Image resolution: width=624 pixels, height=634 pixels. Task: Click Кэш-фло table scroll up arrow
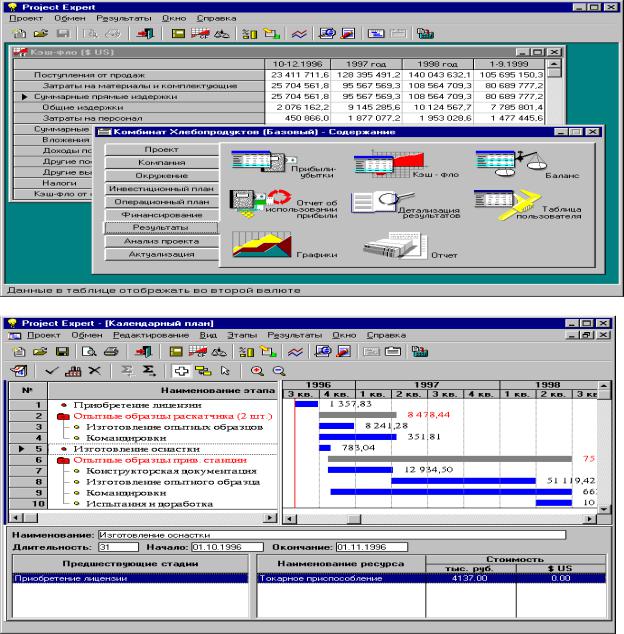click(554, 64)
